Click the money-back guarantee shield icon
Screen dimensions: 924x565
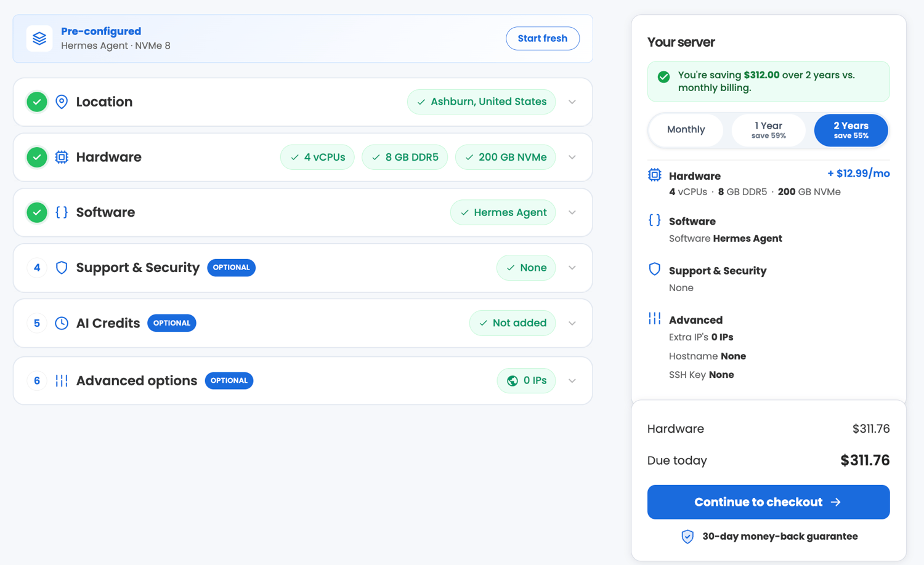(x=687, y=537)
